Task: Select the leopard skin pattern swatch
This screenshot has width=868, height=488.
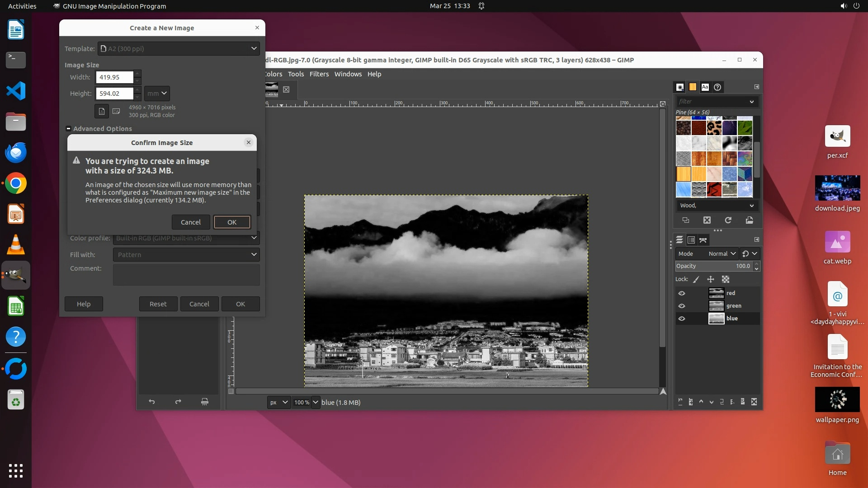Action: [x=714, y=128]
